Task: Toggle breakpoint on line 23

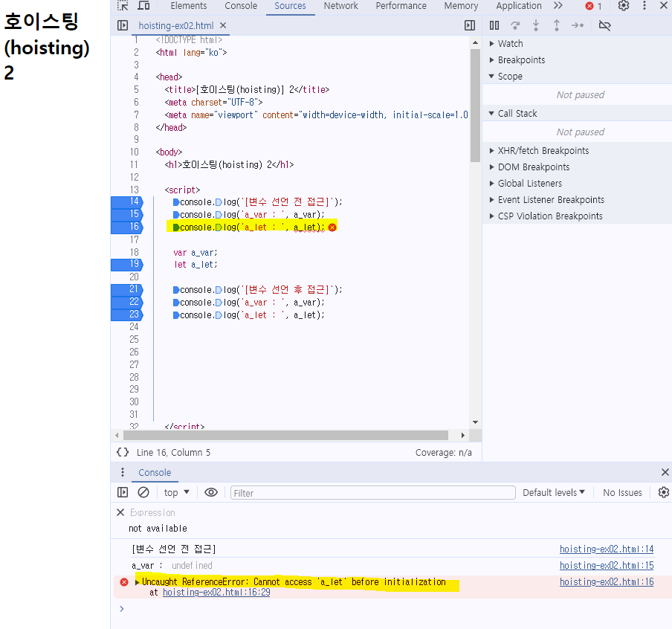Action: [x=127, y=314]
